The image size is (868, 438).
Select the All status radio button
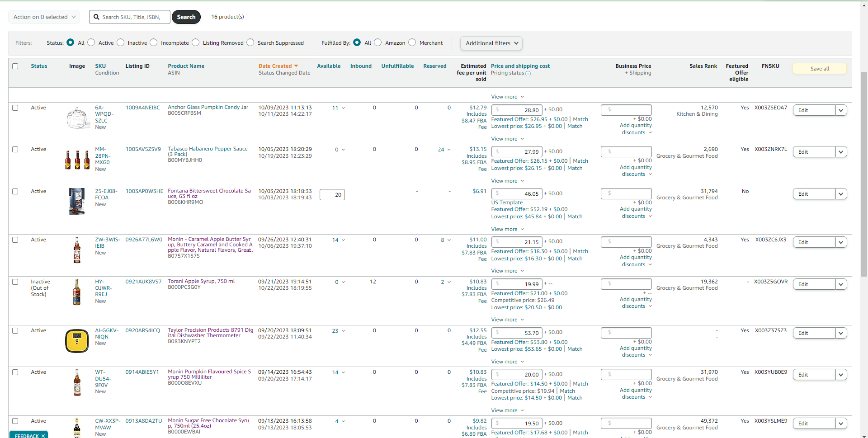click(70, 42)
